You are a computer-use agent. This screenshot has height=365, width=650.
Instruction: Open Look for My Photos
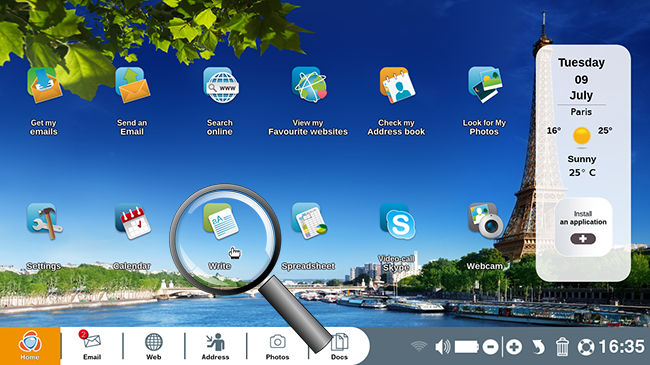click(485, 85)
